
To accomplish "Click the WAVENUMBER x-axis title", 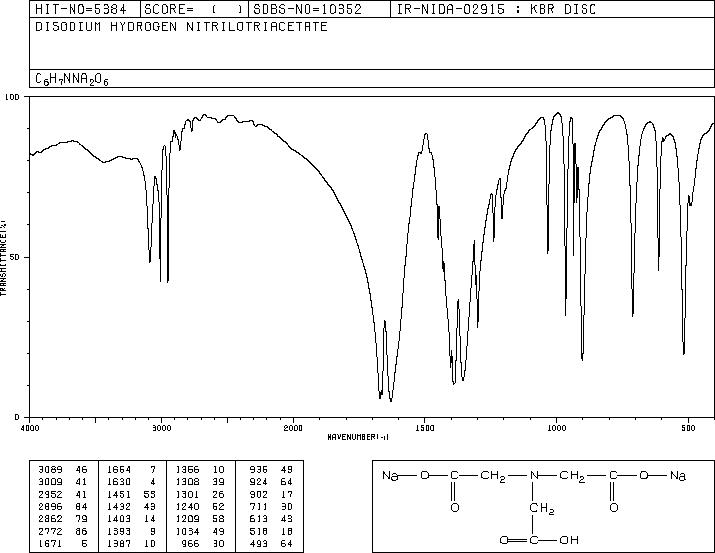I will coord(358,437).
